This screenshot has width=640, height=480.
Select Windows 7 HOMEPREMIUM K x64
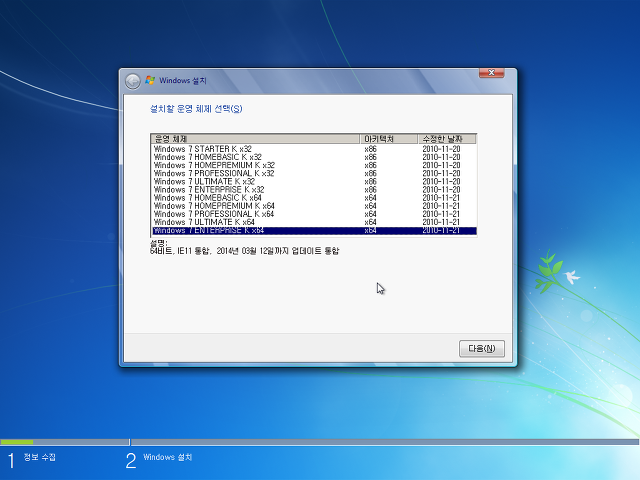(313, 206)
